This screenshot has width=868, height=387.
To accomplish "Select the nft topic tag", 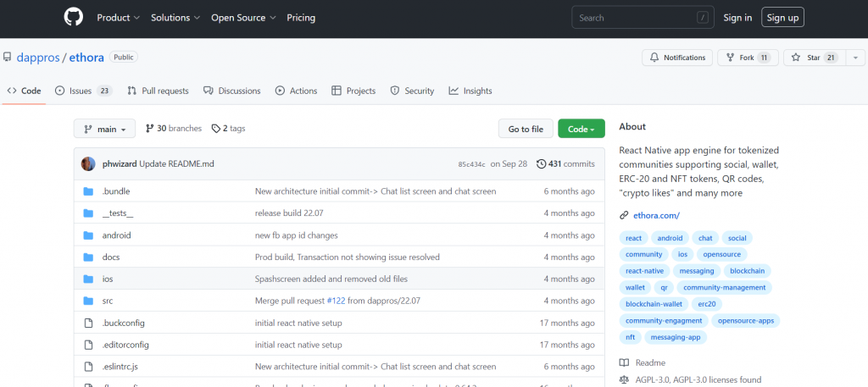I will click(630, 337).
